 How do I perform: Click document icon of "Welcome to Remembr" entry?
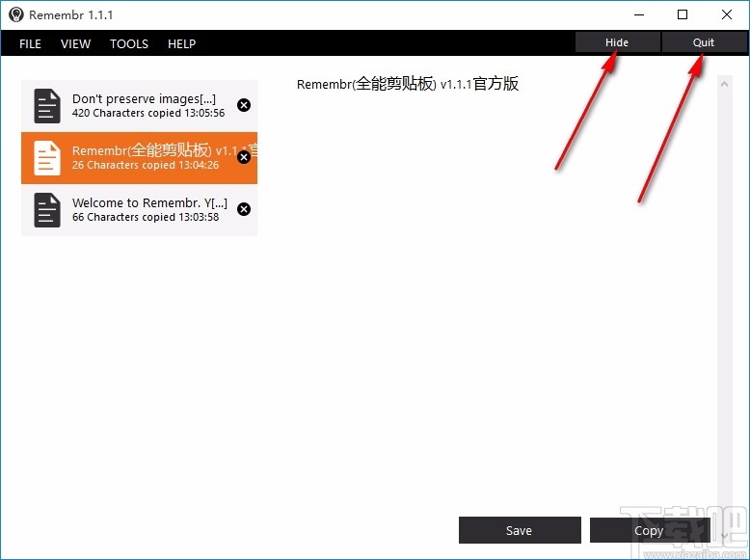pyautogui.click(x=47, y=210)
